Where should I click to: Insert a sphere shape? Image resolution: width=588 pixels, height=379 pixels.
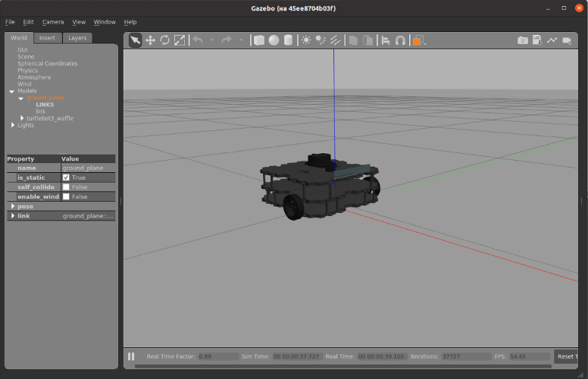[274, 40]
